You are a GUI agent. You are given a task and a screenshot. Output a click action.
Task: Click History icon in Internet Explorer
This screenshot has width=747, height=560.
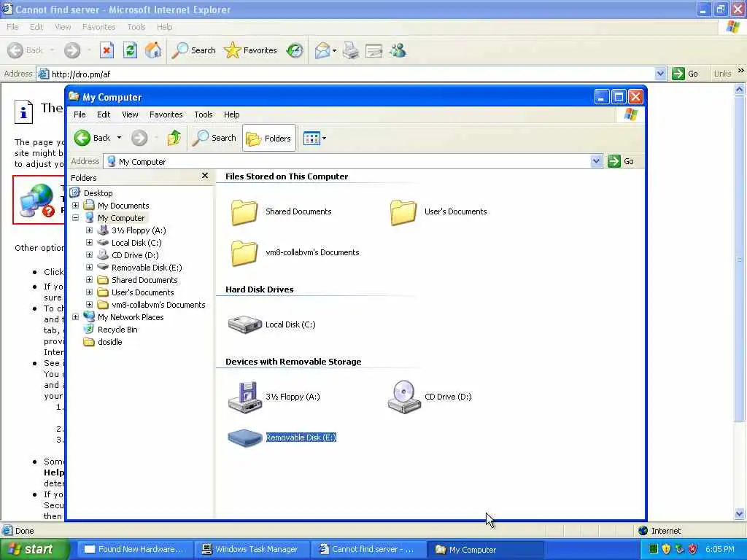coord(295,50)
